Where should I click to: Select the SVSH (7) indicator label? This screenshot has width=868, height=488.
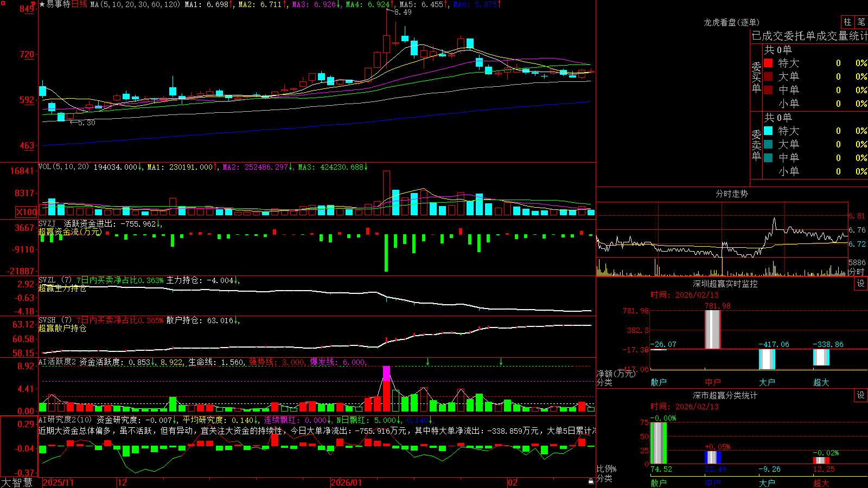55,320
